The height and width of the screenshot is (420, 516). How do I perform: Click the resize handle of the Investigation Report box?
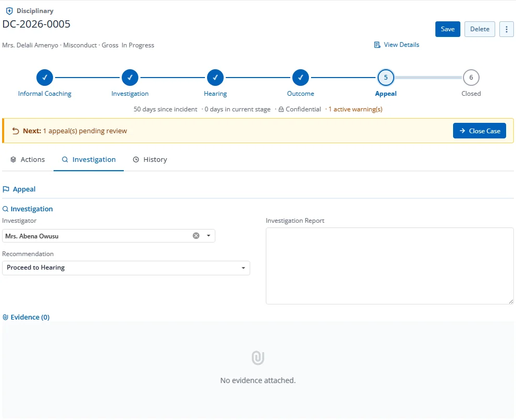511,301
